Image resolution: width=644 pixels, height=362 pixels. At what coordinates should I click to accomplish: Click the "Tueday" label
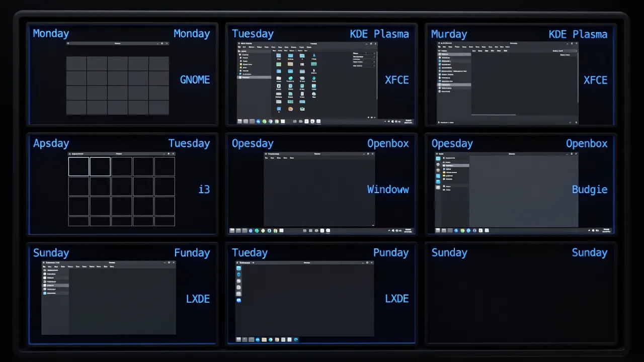[250, 253]
